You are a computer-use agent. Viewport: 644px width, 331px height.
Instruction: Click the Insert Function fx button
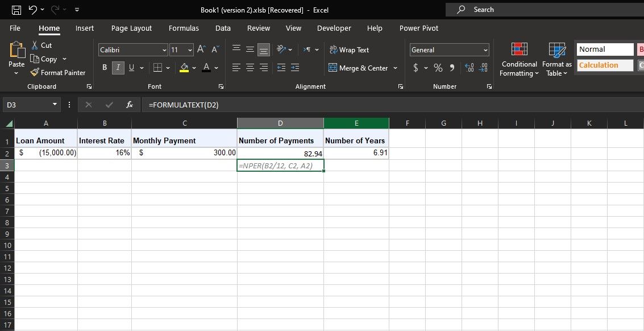tap(129, 105)
